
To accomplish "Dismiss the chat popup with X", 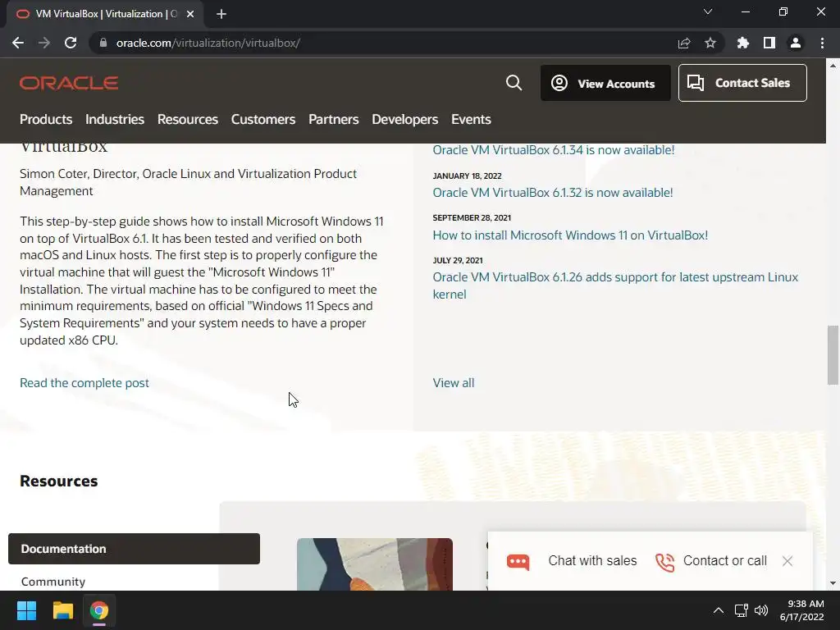I will point(787,561).
